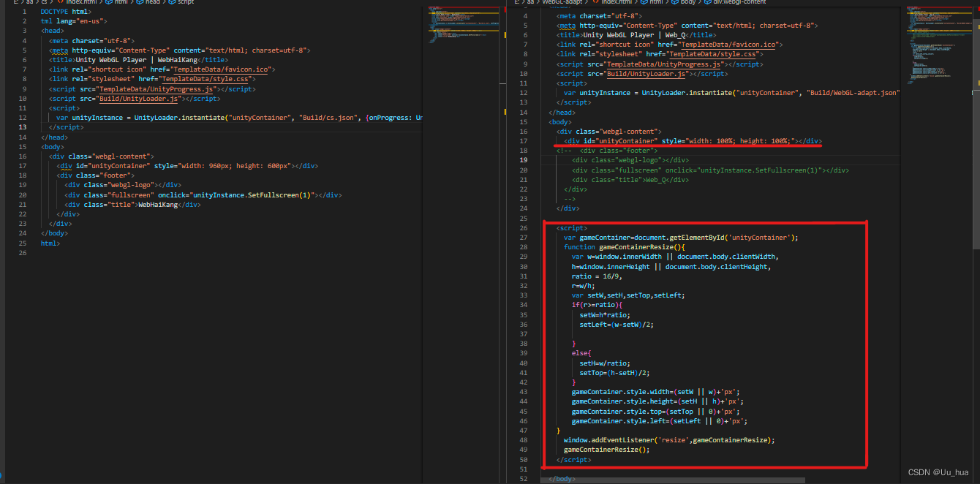The height and width of the screenshot is (484, 980).
Task: Open the div.webgl-content breadcrumb in right editor
Action: pos(739,2)
